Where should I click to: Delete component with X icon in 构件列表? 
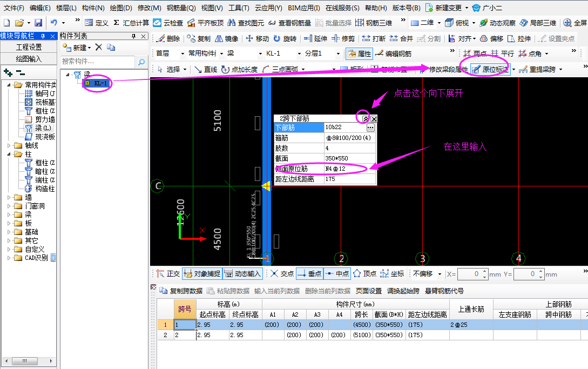click(99, 48)
